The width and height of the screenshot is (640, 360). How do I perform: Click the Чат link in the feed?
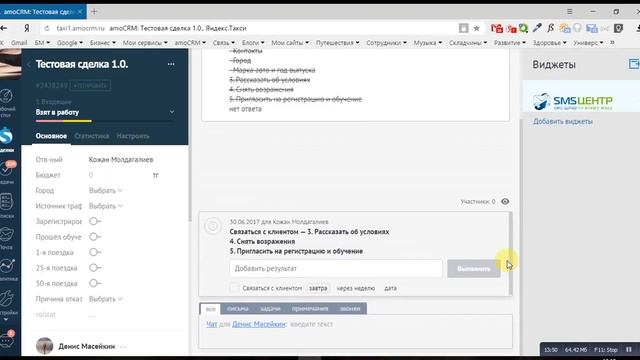(211, 324)
